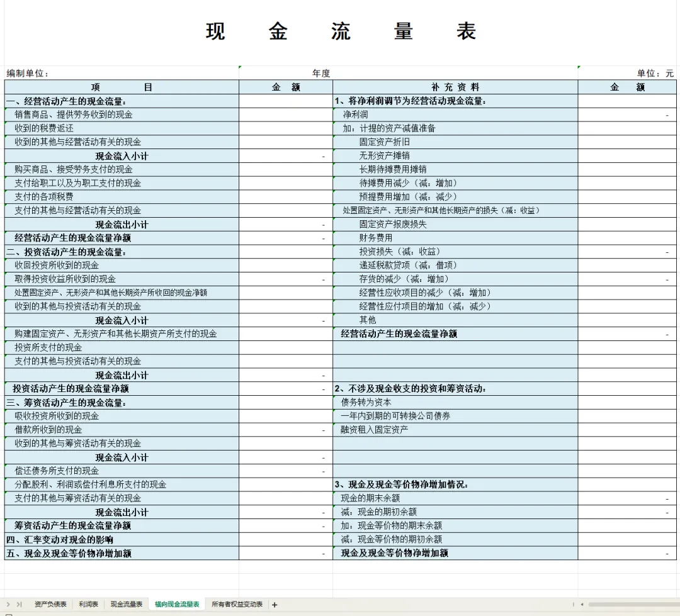The width and height of the screenshot is (680, 616).
Task: Click the horizontal scrollbar thumb
Action: (x=634, y=604)
